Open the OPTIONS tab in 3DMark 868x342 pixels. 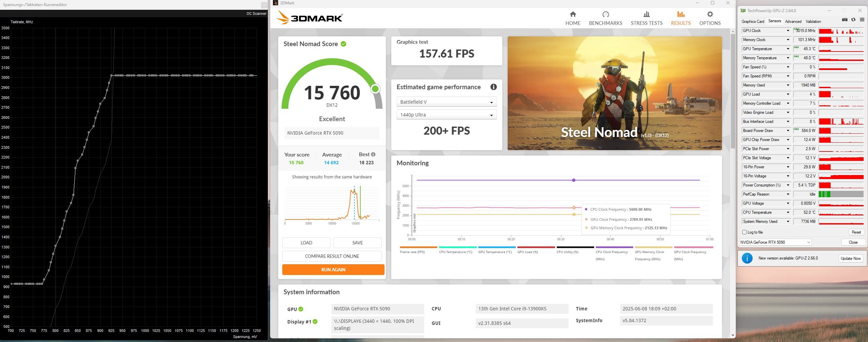(710, 18)
